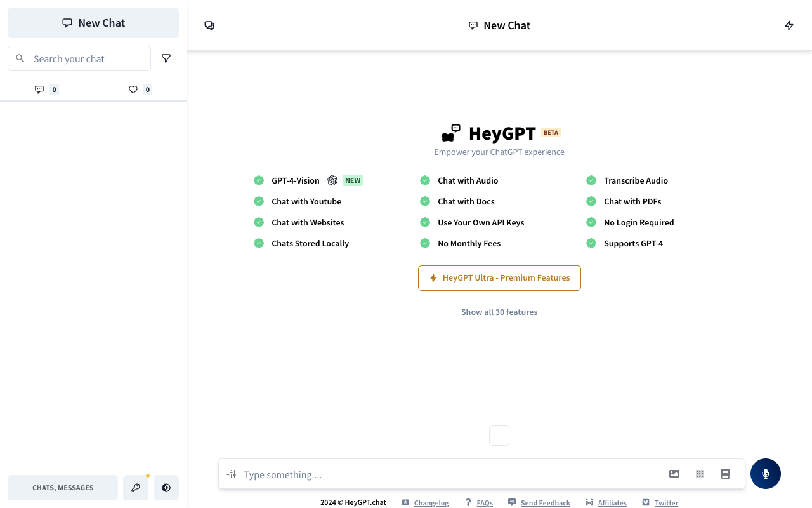Click the BETA badge
The width and height of the screenshot is (812, 508).
(x=551, y=133)
